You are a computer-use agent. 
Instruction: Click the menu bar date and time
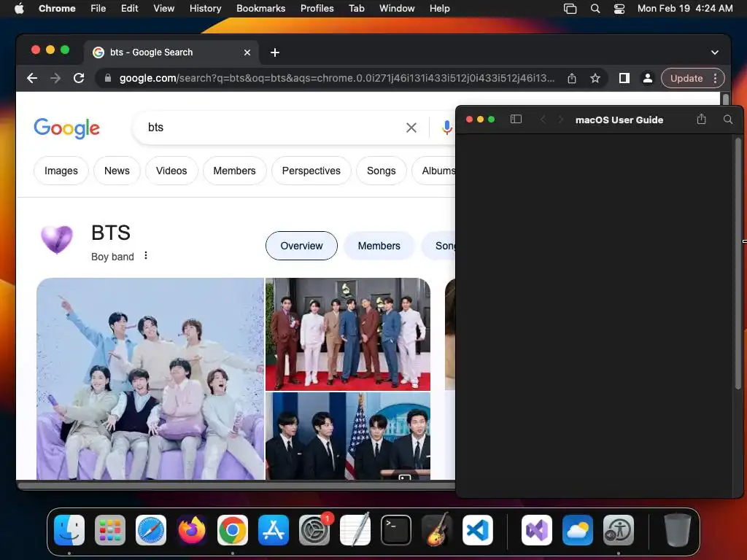tap(685, 9)
